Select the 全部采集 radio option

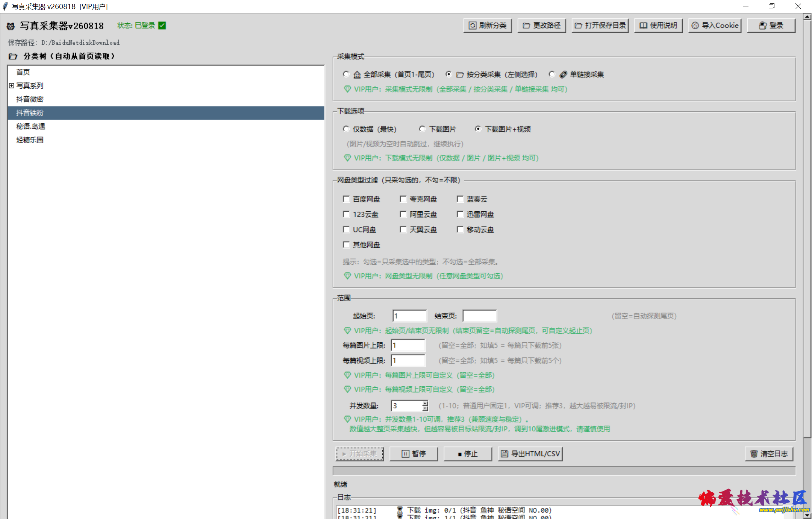pos(346,74)
